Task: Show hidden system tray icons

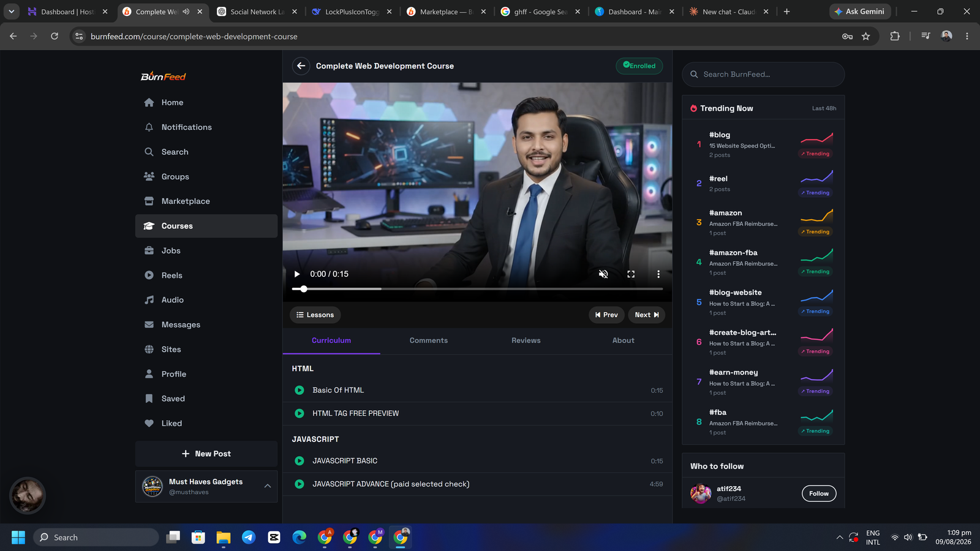Action: [839, 538]
